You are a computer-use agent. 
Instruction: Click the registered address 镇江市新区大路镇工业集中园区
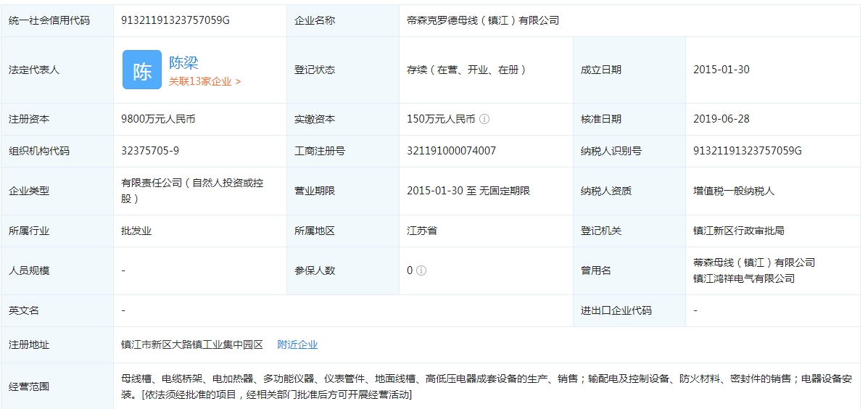(192, 344)
